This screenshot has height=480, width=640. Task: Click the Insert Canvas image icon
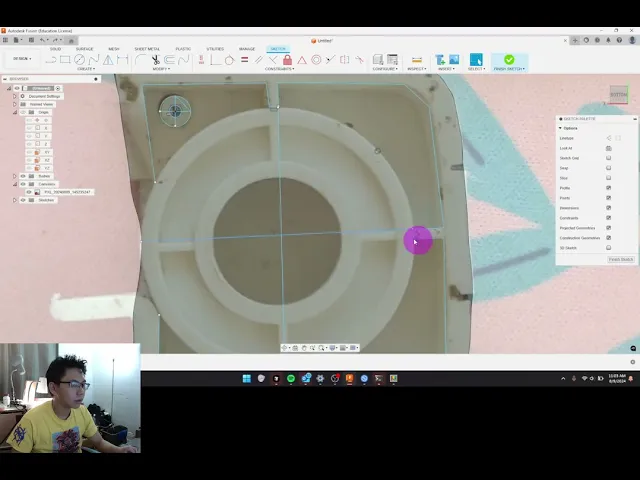click(454, 60)
